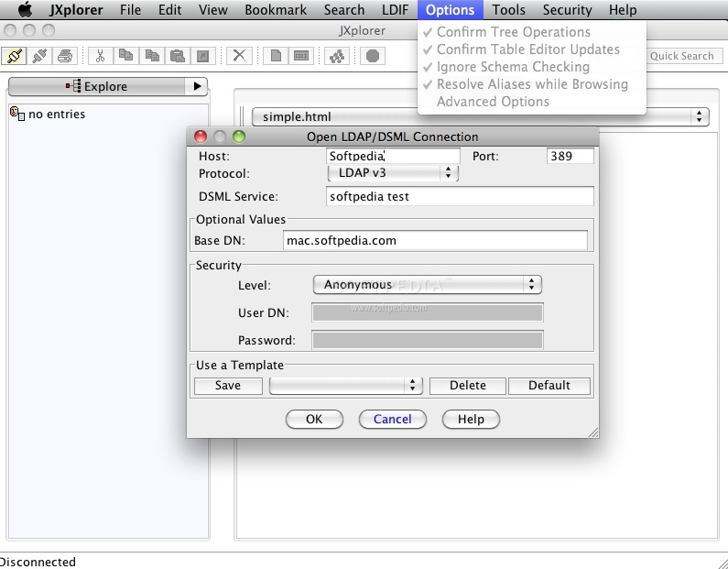The height and width of the screenshot is (569, 728).
Task: Click the Rename entry toolbar icon
Action: (301, 56)
